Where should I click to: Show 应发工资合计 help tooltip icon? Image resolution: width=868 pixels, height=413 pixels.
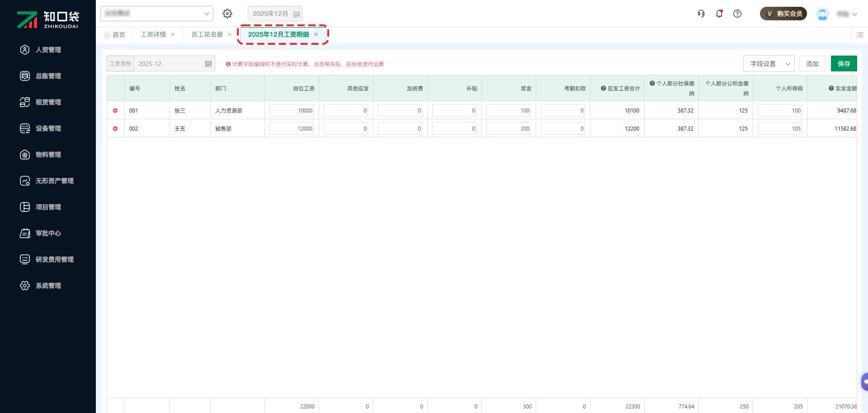pyautogui.click(x=603, y=88)
